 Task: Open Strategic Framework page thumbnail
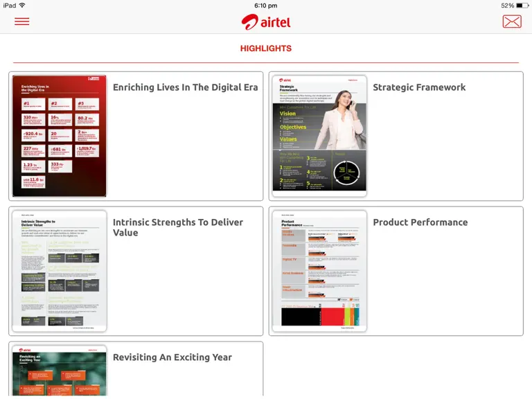pyautogui.click(x=319, y=136)
